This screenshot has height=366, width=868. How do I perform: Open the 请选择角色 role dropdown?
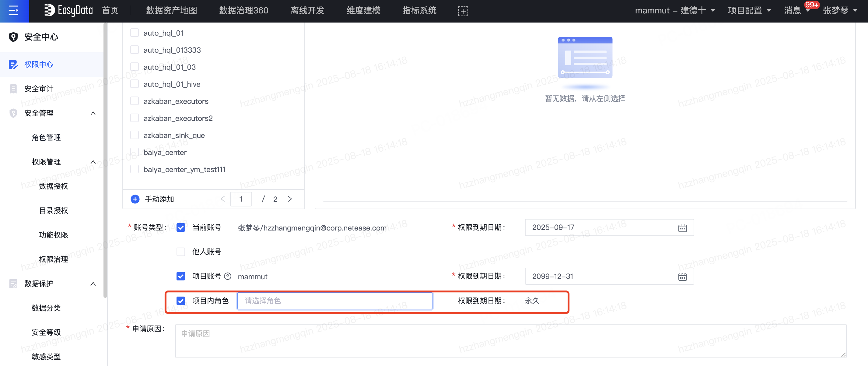tap(334, 301)
